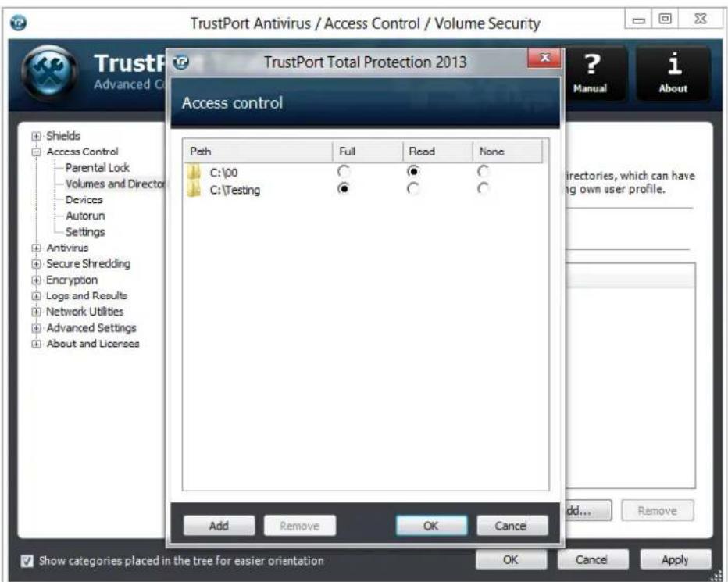Toggle Show categories placed in the tree checkbox

click(27, 561)
